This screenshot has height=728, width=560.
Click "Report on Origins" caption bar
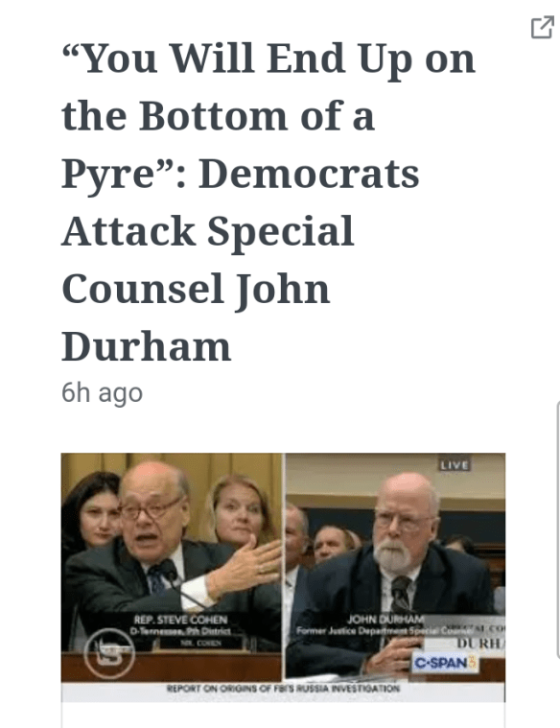pos(283,688)
